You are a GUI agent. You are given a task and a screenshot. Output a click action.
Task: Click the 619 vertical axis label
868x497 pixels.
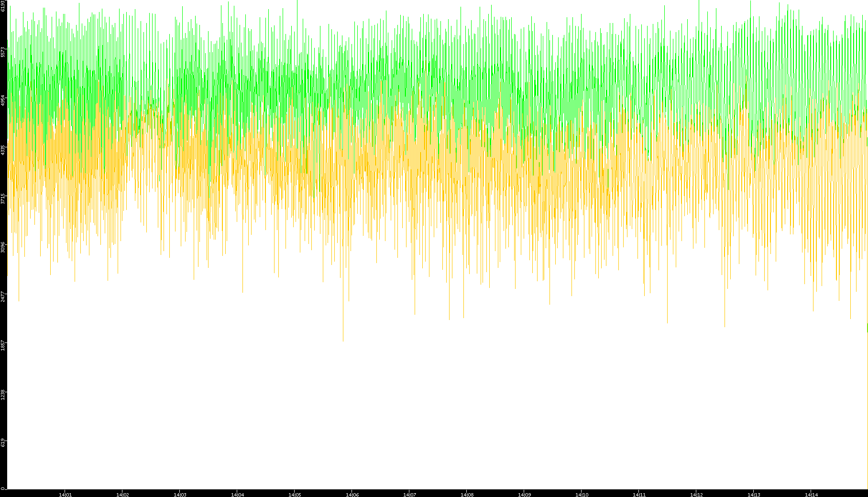coord(3,443)
